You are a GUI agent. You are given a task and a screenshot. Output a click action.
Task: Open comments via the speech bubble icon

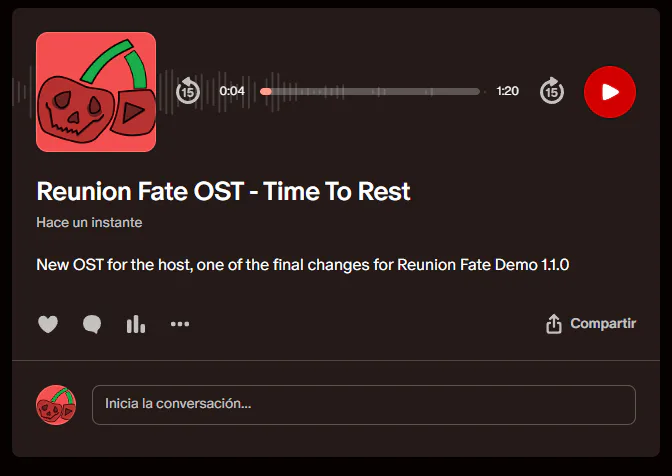(92, 324)
